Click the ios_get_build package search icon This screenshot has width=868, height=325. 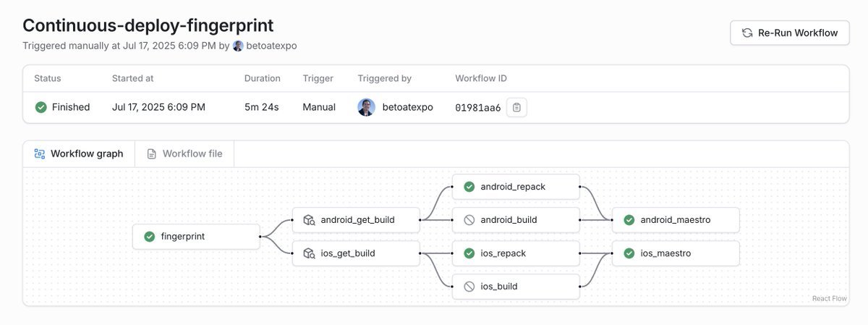[x=309, y=253]
